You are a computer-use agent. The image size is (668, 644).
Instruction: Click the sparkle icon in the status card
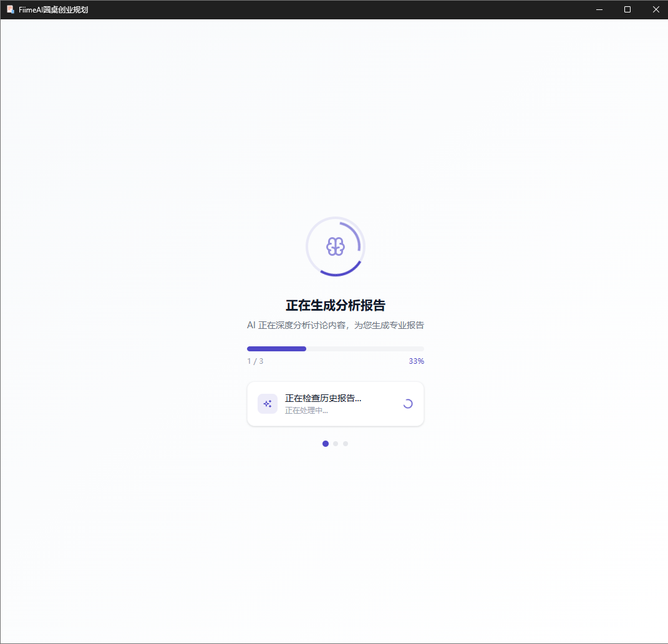click(x=268, y=404)
